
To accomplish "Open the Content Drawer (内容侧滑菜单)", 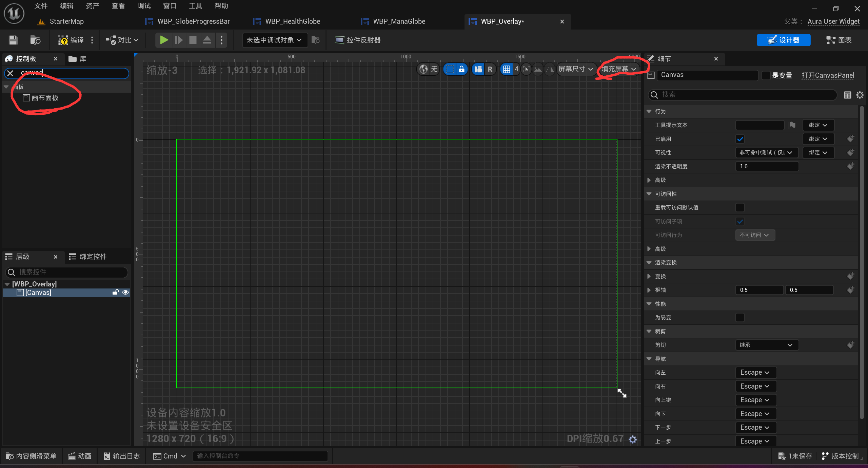I will 31,456.
